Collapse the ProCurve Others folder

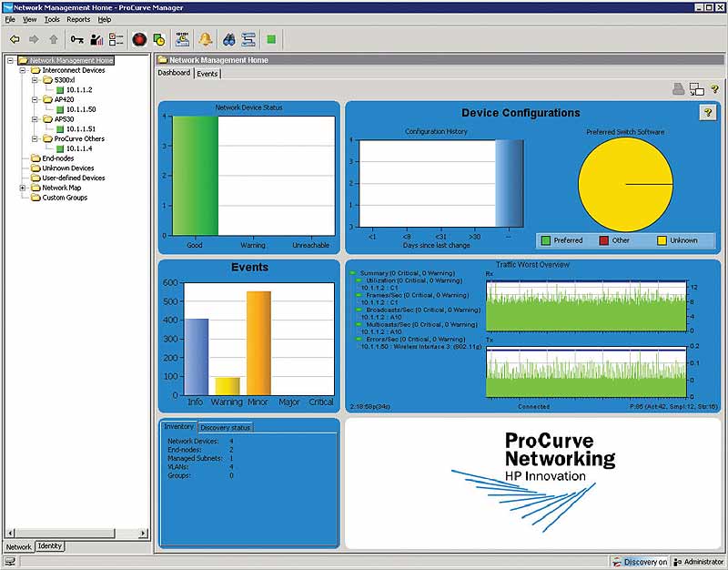(x=35, y=139)
